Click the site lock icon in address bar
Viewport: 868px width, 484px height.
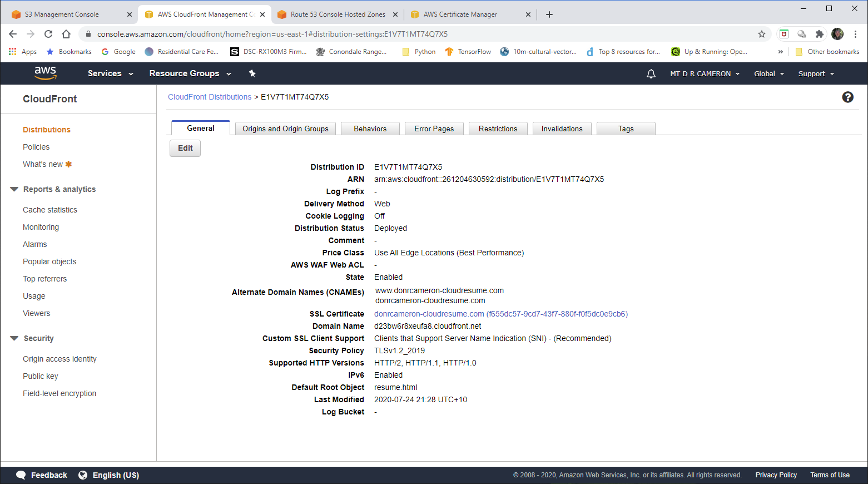pyautogui.click(x=88, y=34)
